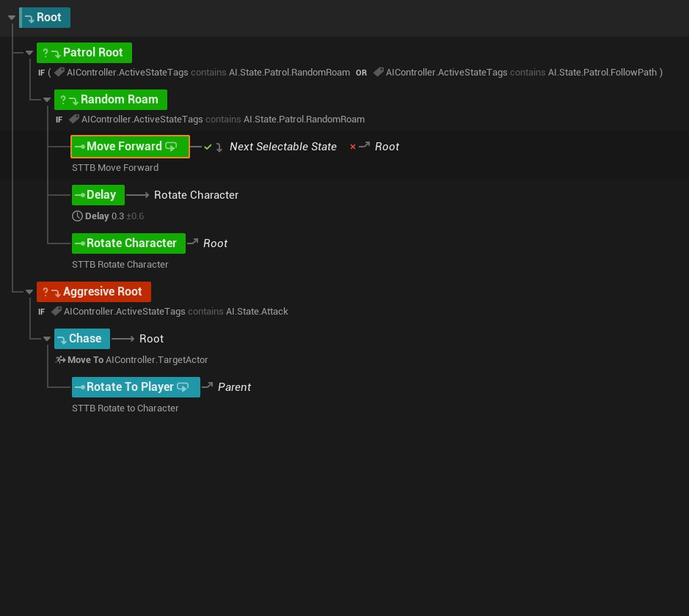This screenshot has width=689, height=616.
Task: Click the red X failure transition icon
Action: 352,147
